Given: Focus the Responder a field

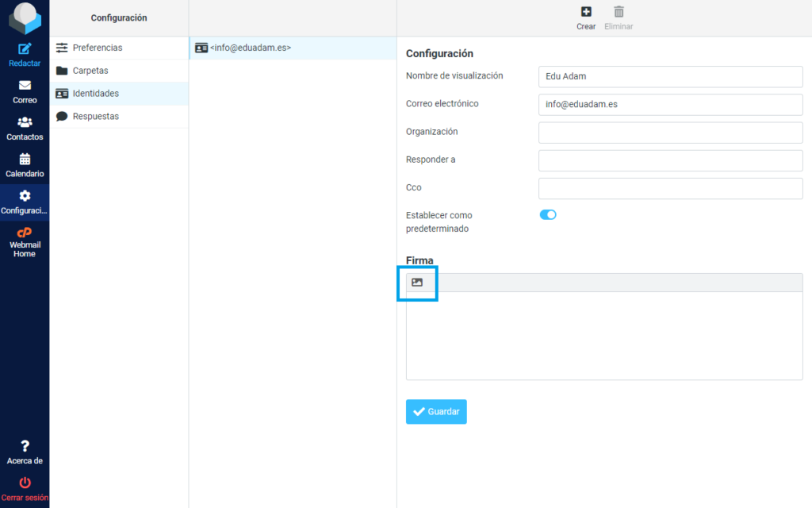Looking at the screenshot, I should [670, 160].
